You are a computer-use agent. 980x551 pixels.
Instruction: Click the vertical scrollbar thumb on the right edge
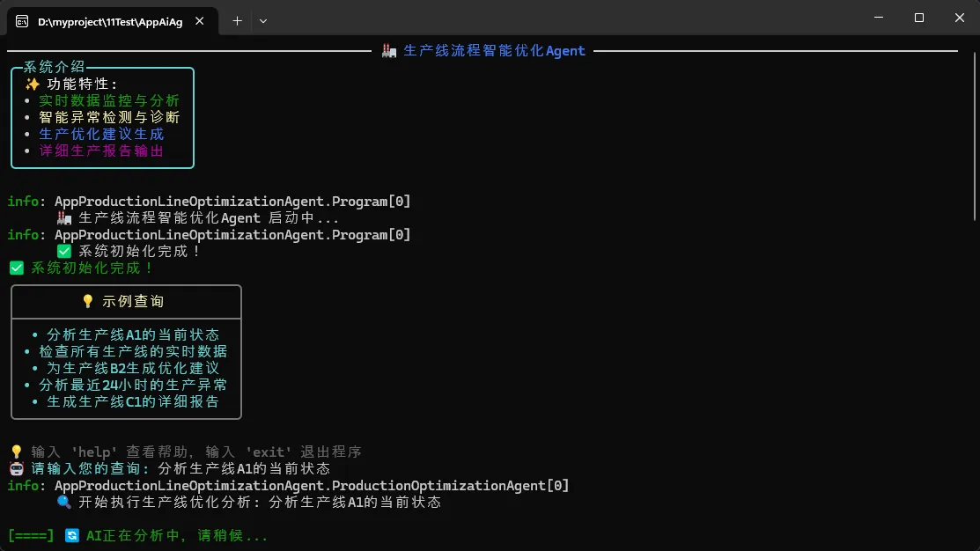tap(975, 132)
